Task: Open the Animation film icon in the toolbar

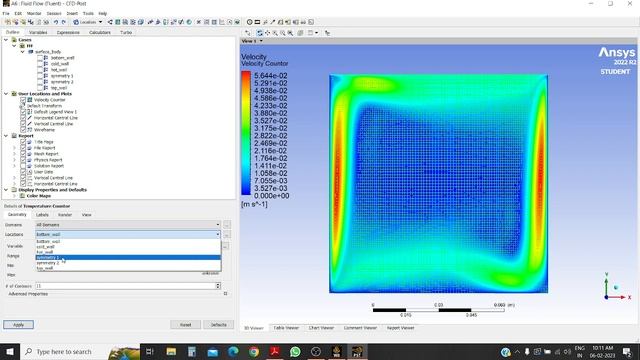Action: coord(257,22)
